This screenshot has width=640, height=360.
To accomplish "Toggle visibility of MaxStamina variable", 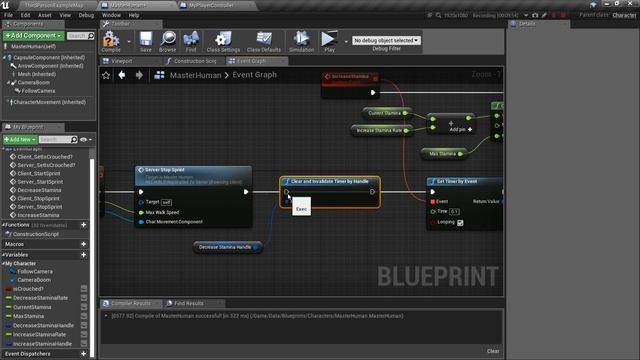I will coord(84,316).
